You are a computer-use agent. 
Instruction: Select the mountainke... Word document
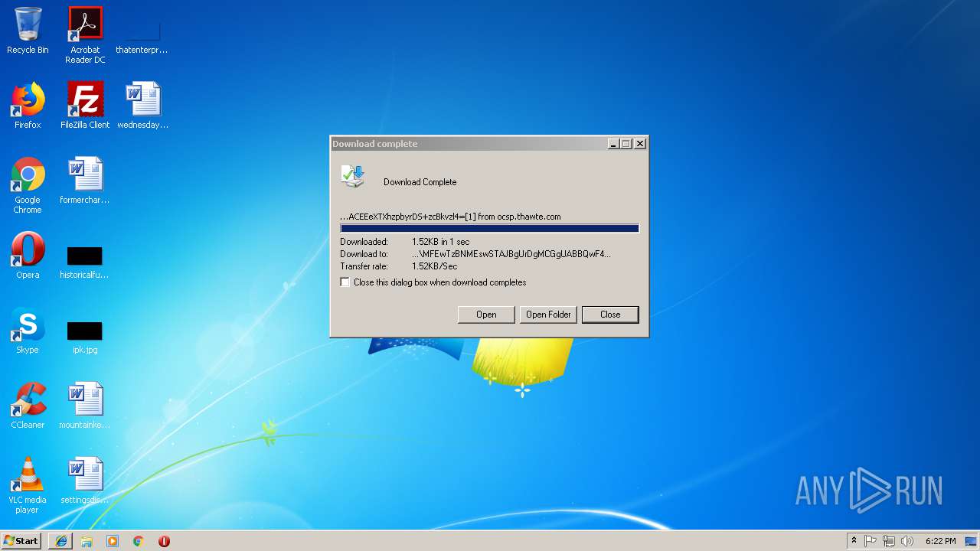[85, 406]
